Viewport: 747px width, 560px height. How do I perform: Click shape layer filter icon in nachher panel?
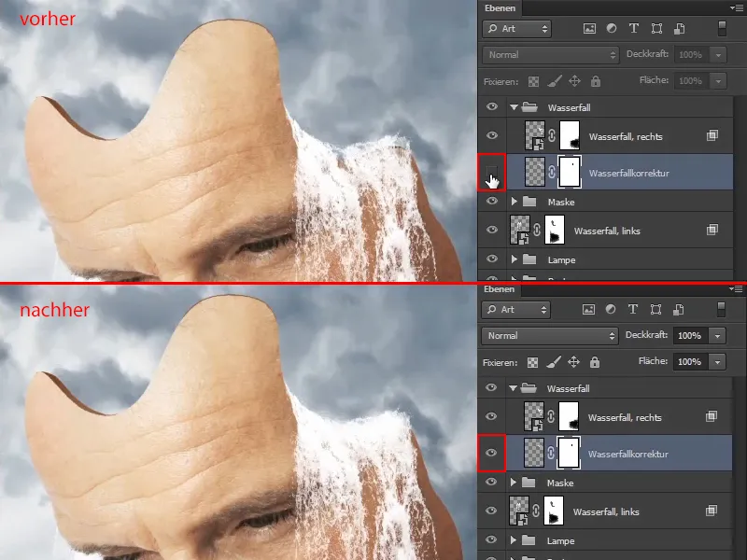(655, 310)
